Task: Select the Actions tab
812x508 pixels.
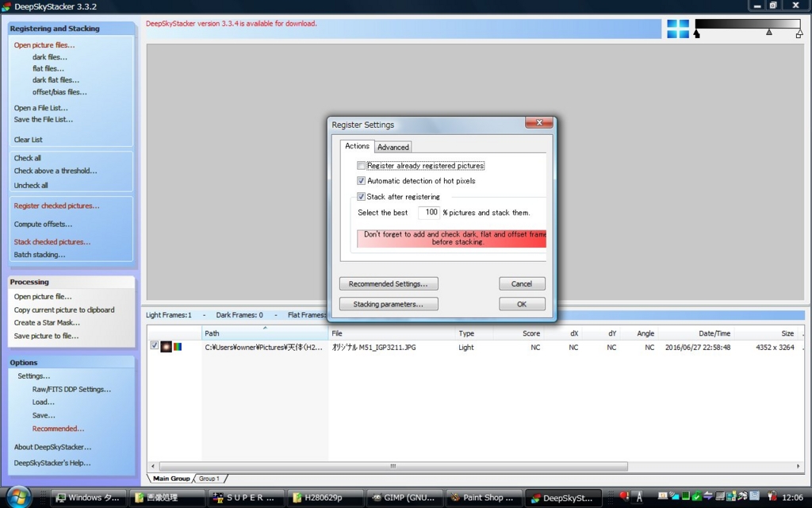Action: coord(358,146)
